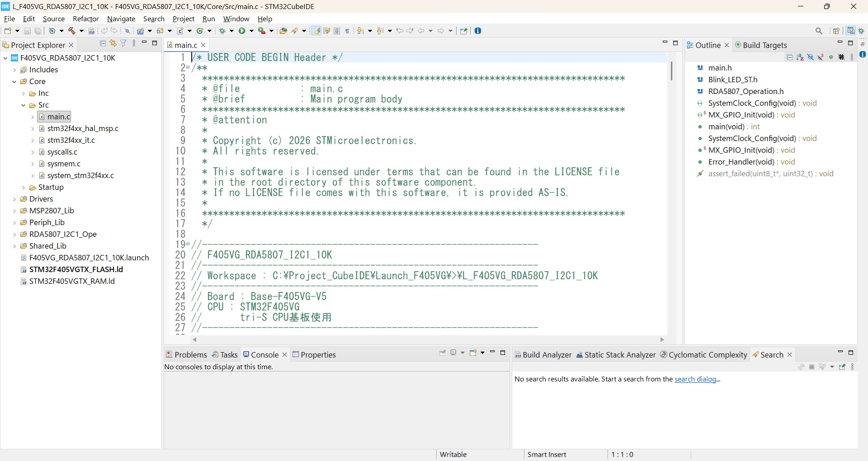Open stm32f4xx_it.c in Project Explorer

(x=71, y=141)
